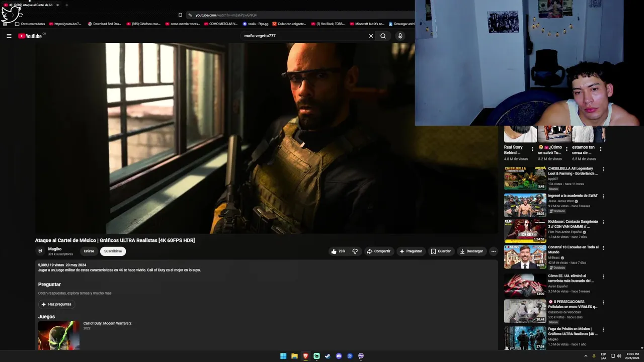This screenshot has width=644, height=362.
Task: Click the Preguntar sparkle button
Action: pyautogui.click(x=411, y=251)
